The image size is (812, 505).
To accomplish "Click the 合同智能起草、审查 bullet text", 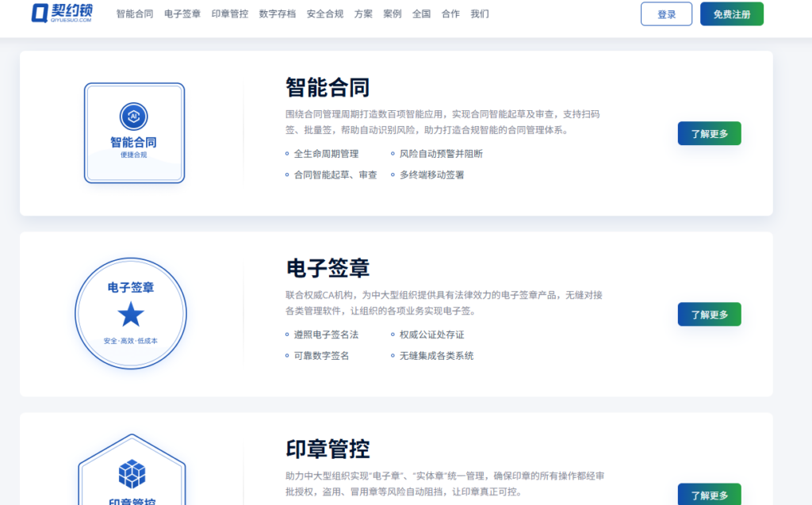I will coord(335,175).
